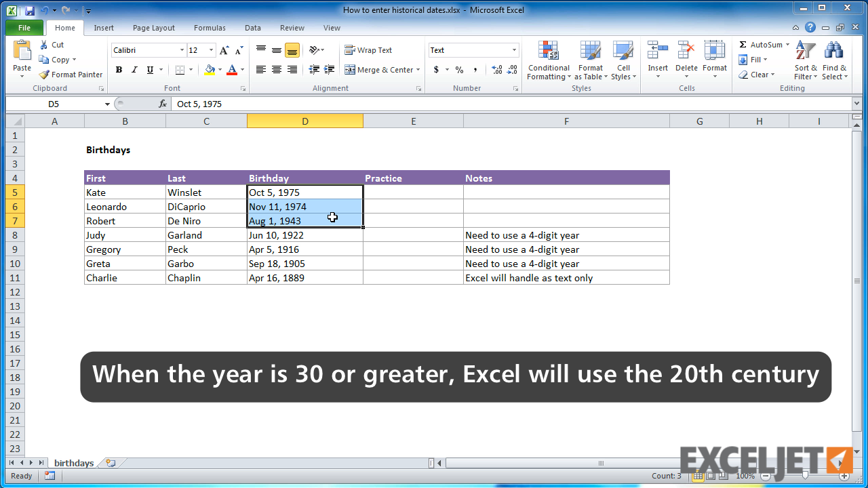Viewport: 868px width, 488px height.
Task: Select the birthdays sheet tab
Action: point(74,463)
